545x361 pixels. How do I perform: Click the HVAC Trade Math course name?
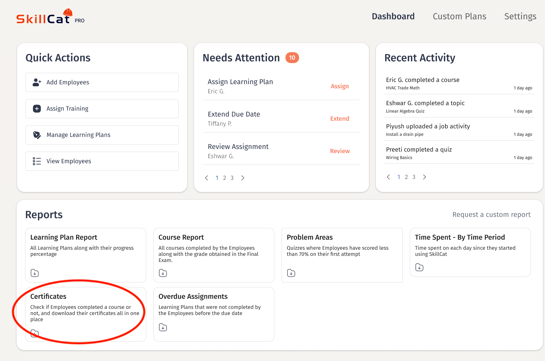click(x=402, y=88)
